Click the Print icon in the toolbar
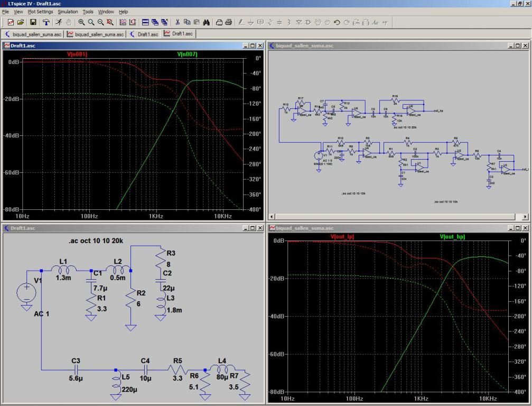This screenshot has height=406, width=532. pyautogui.click(x=229, y=22)
